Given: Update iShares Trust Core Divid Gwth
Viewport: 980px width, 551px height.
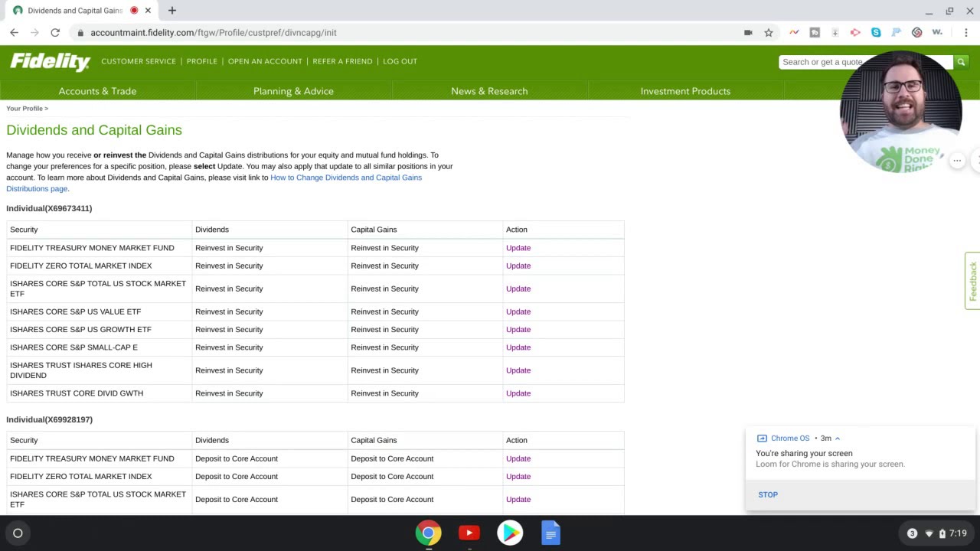Looking at the screenshot, I should coord(518,393).
